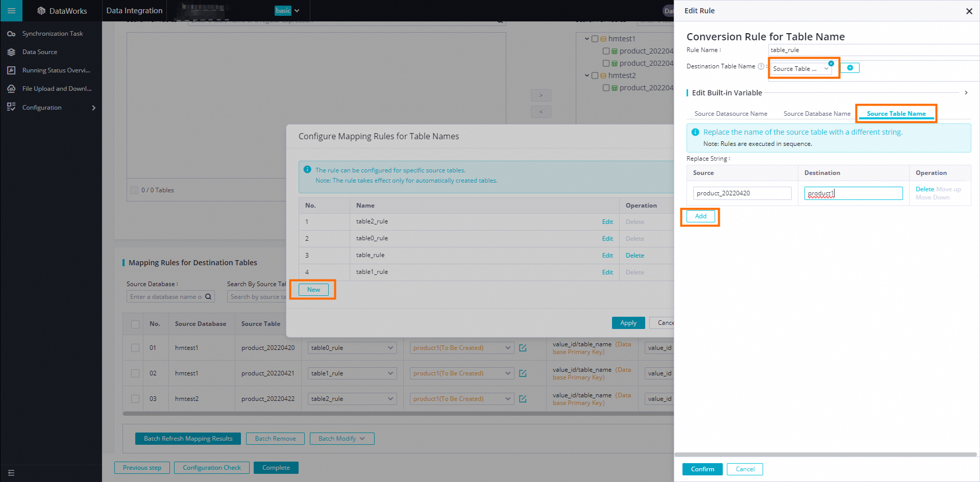980x482 pixels.
Task: Open the table1_rule dropdown in row 02
Action: 352,373
